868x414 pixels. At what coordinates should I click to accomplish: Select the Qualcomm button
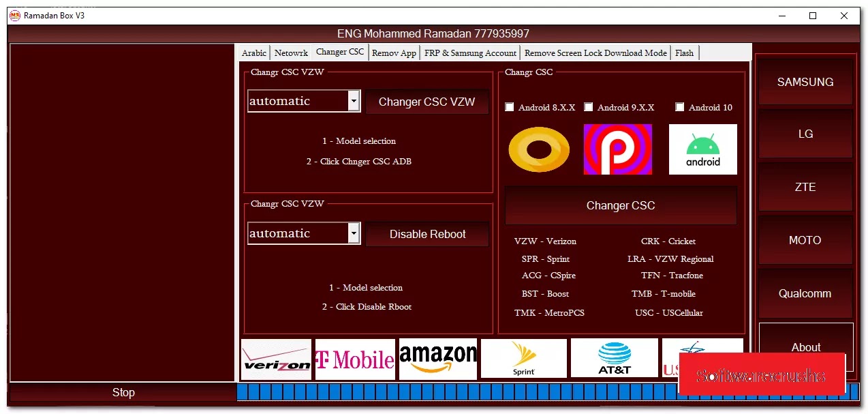pos(805,293)
